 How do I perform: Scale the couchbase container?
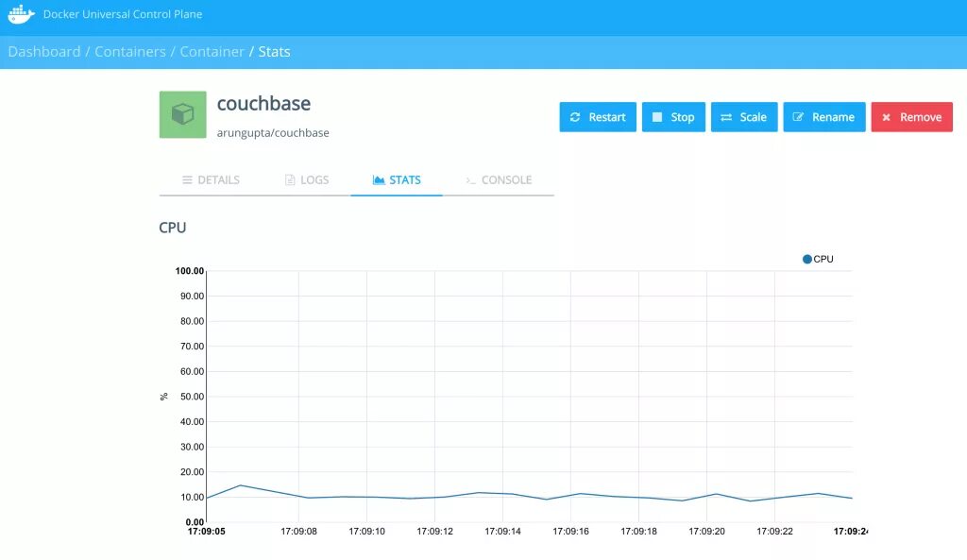(744, 117)
